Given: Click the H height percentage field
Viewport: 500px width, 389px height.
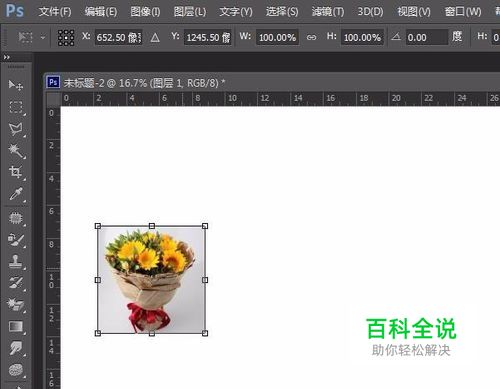Looking at the screenshot, I should 362,37.
